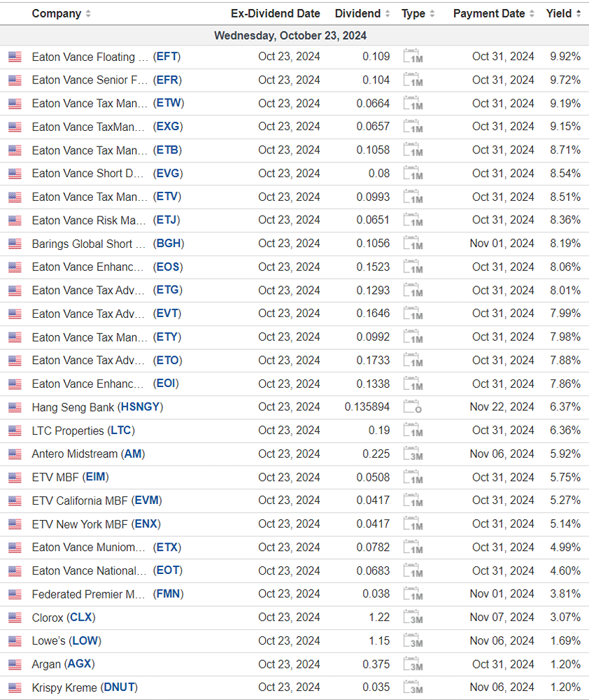
Task: Click the Wednesday, October 23, 2024 date row
Action: coord(290,36)
